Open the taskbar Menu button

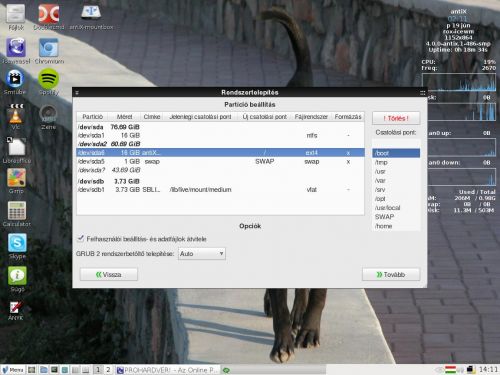pos(13,370)
